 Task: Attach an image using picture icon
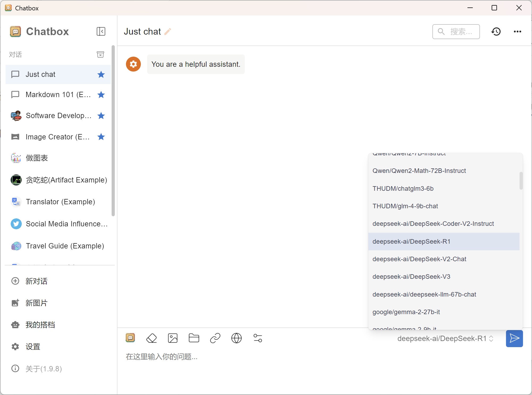pos(173,338)
